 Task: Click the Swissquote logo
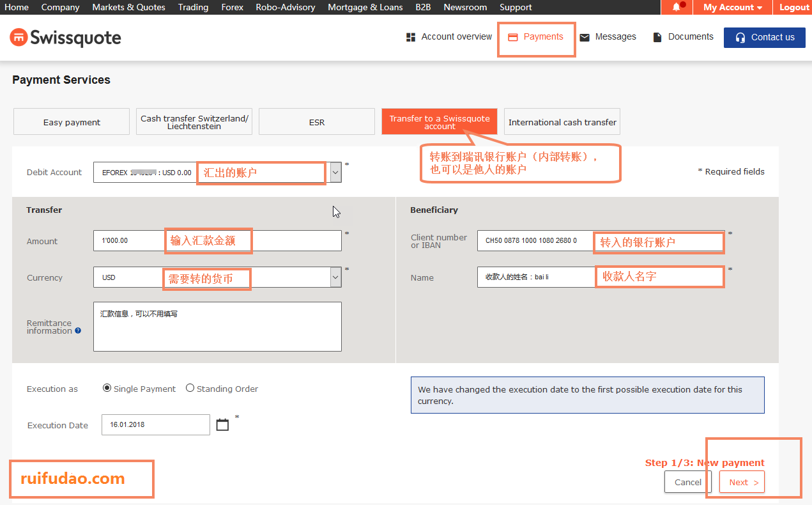pos(65,38)
